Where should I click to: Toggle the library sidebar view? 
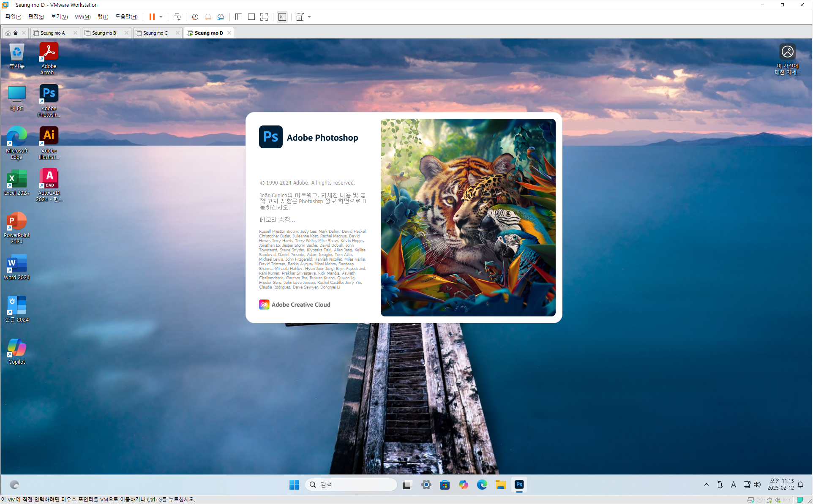point(238,17)
